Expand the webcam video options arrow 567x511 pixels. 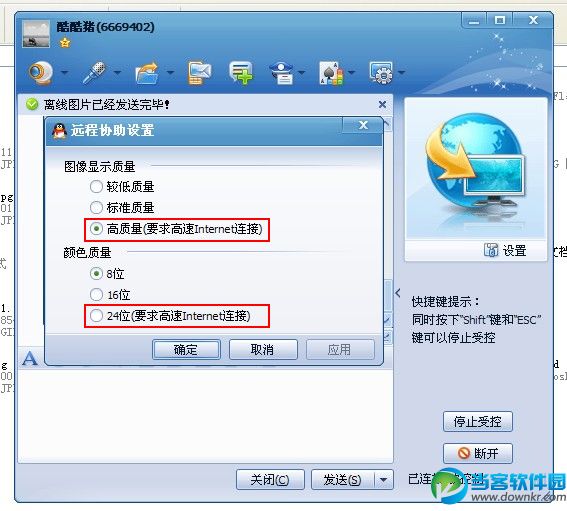click(65, 73)
